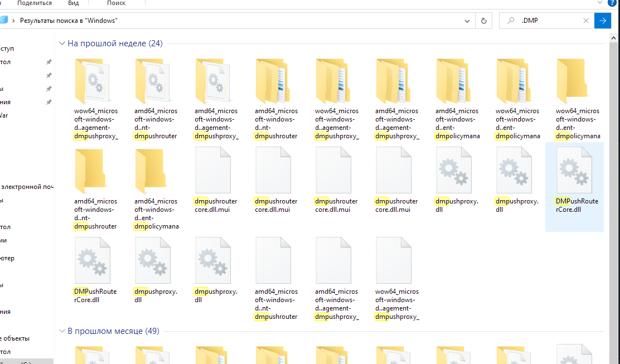Collapse the На прошлой неделе group
This screenshot has height=364, width=620.
[x=62, y=43]
